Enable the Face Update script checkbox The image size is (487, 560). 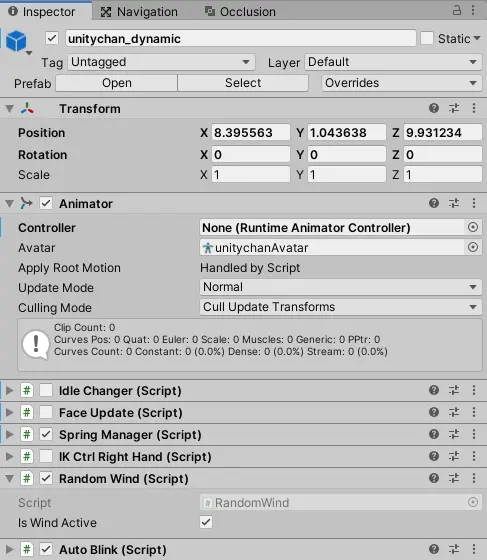click(x=46, y=412)
